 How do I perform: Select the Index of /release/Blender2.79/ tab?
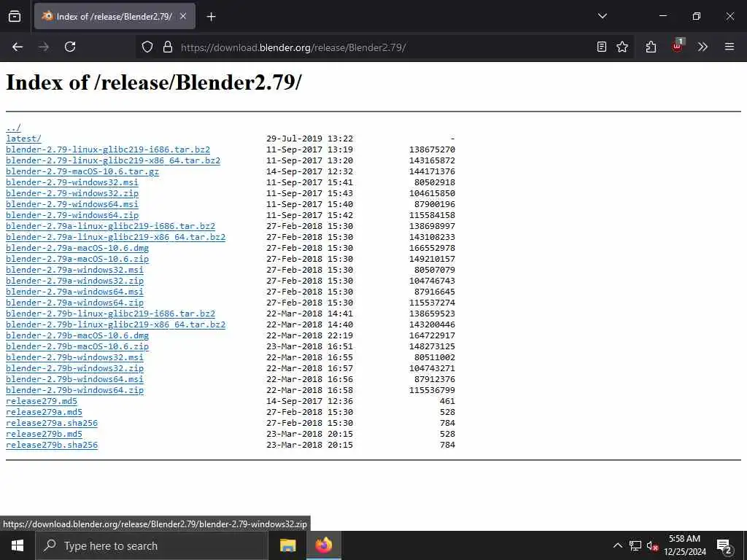pos(115,16)
